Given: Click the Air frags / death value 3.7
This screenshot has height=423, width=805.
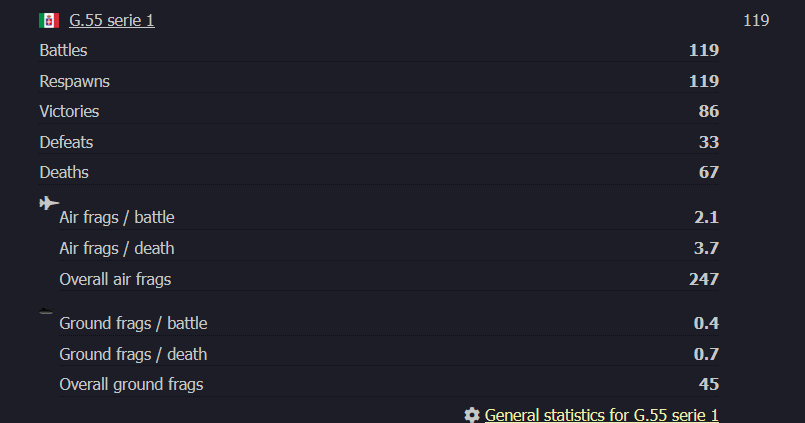Looking at the screenshot, I should [706, 248].
